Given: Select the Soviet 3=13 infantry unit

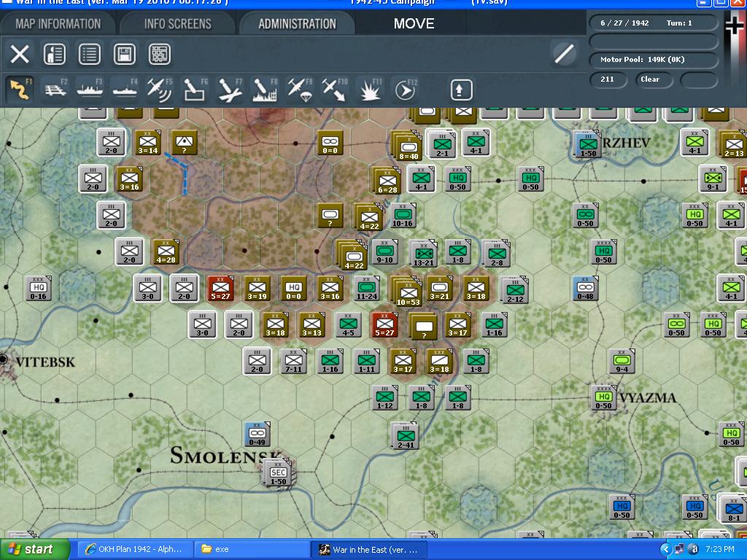Looking at the screenshot, I should click(x=312, y=324).
